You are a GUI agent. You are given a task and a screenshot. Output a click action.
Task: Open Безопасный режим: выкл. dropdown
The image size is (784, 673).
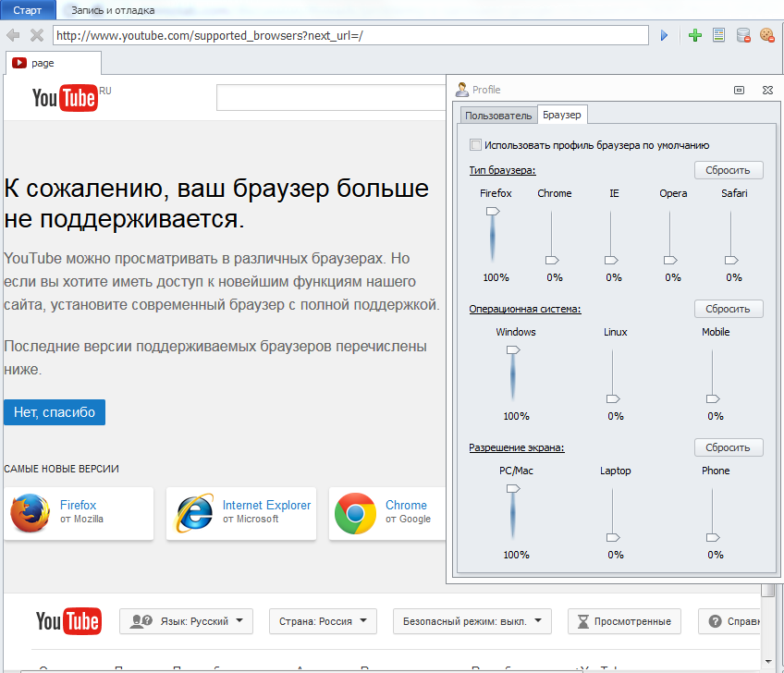(x=472, y=621)
